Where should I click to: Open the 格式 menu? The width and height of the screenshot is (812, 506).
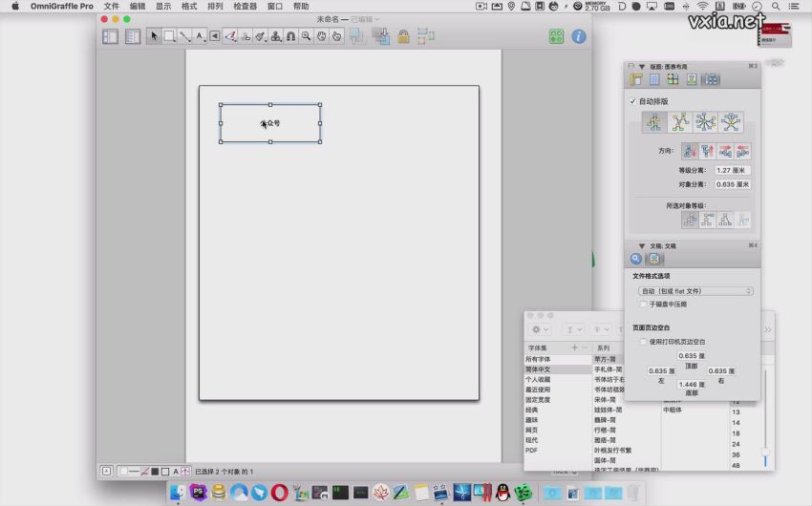[x=189, y=7]
